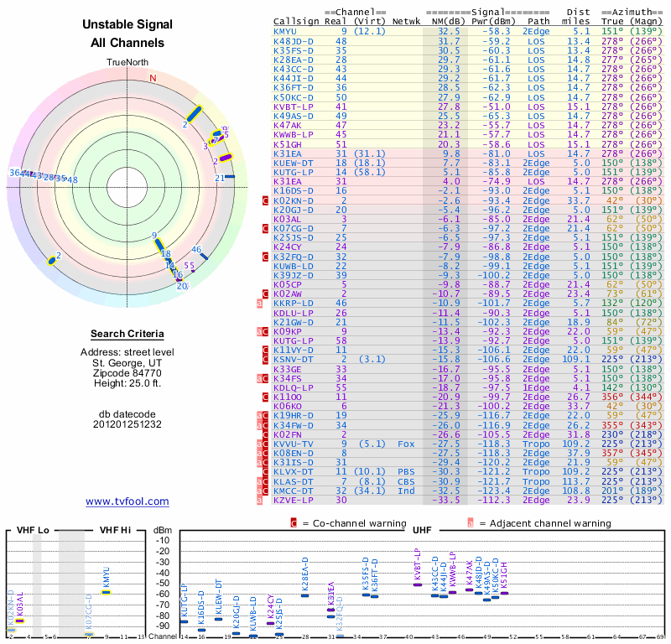Click the red N north marker

[153, 78]
